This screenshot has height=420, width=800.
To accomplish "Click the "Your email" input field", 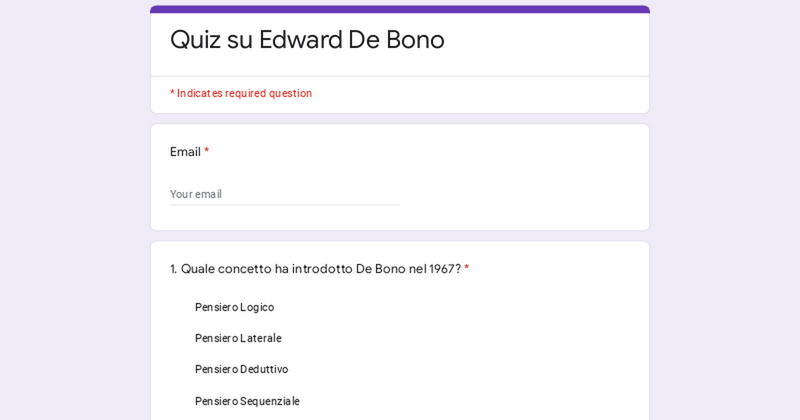I will 284,194.
